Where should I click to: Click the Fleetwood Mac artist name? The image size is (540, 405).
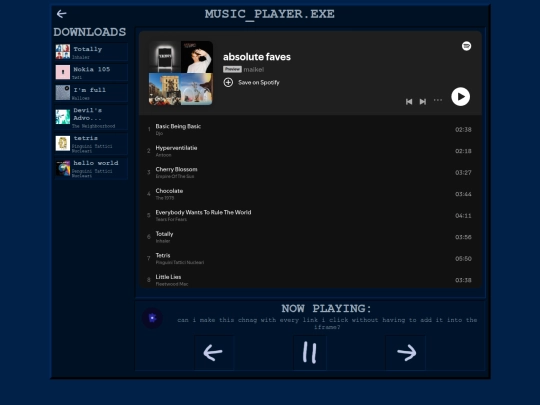[172, 284]
